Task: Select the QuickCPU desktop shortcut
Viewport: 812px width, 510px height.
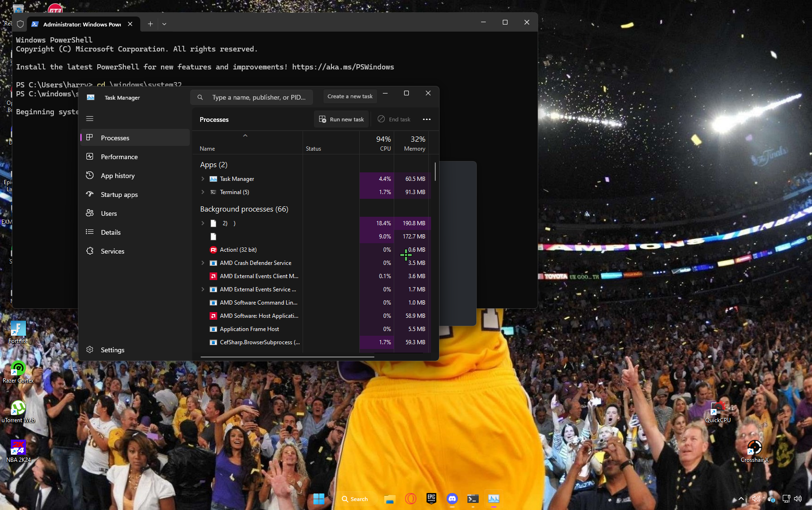Action: 718,412
